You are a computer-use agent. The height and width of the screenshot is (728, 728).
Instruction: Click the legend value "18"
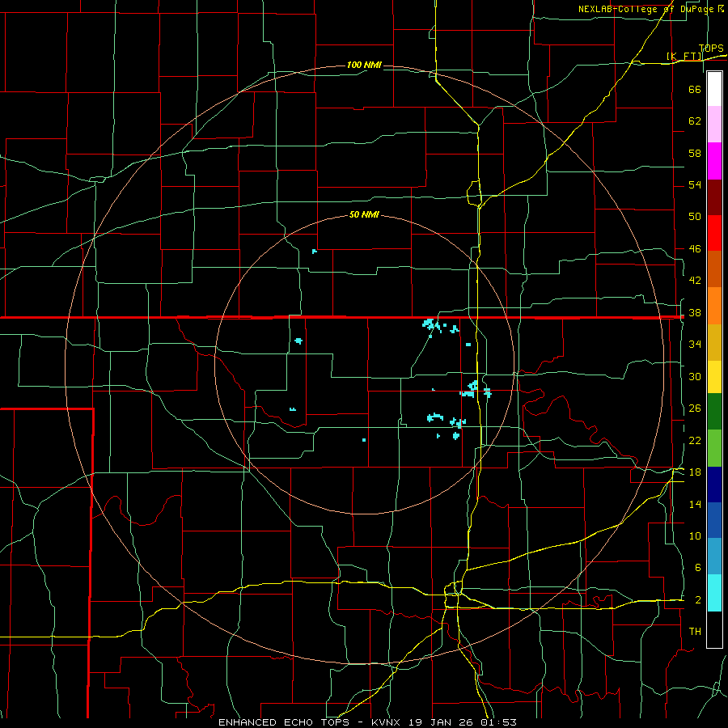point(695,472)
